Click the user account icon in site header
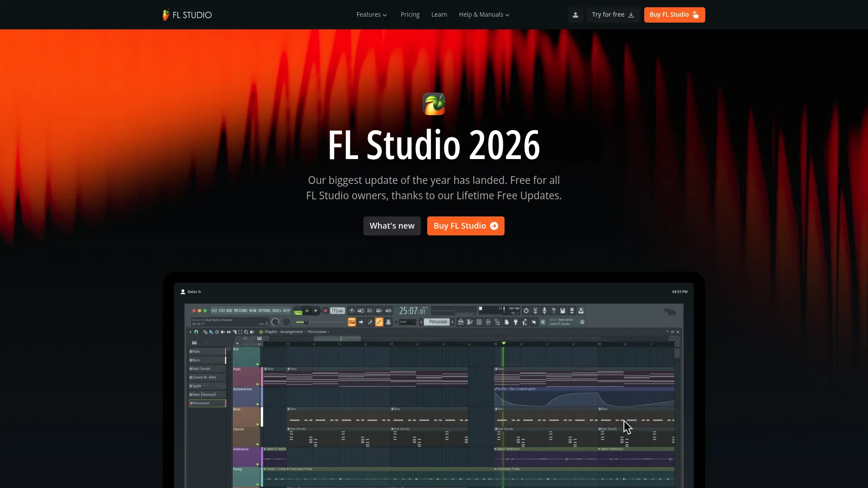Screen dimensions: 868x488 pos(575,15)
